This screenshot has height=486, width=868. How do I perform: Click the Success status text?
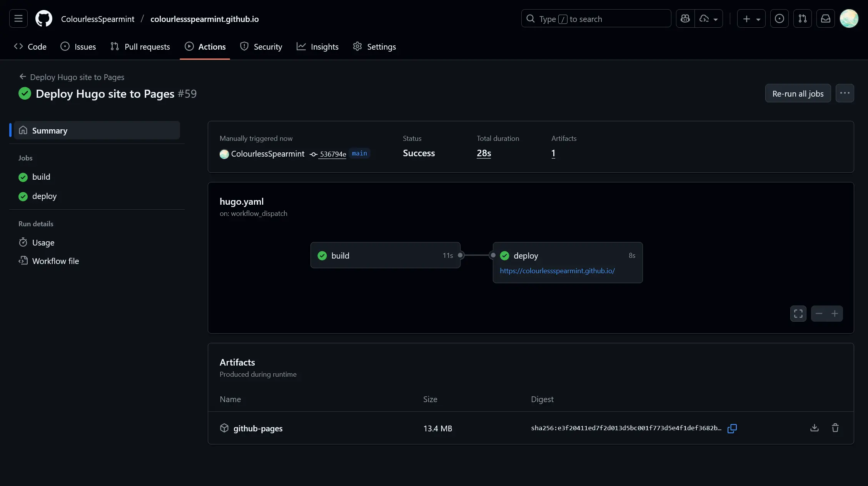click(419, 153)
